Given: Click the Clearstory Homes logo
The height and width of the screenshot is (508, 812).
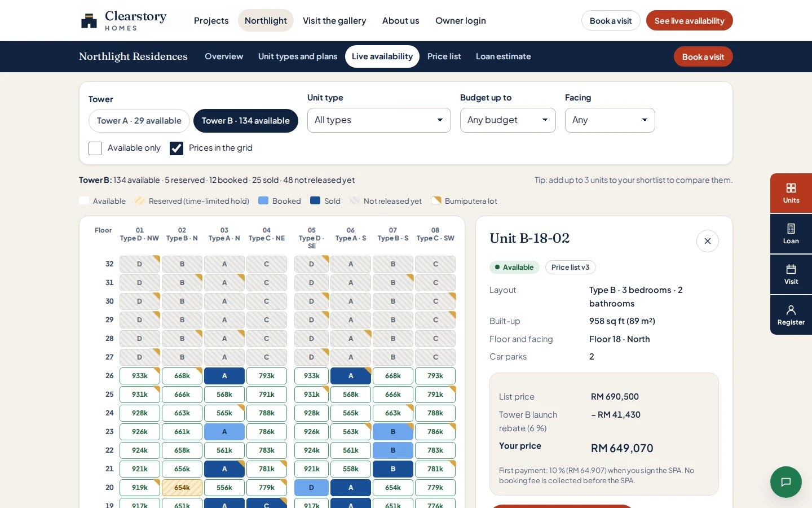Looking at the screenshot, I should coord(124,20).
